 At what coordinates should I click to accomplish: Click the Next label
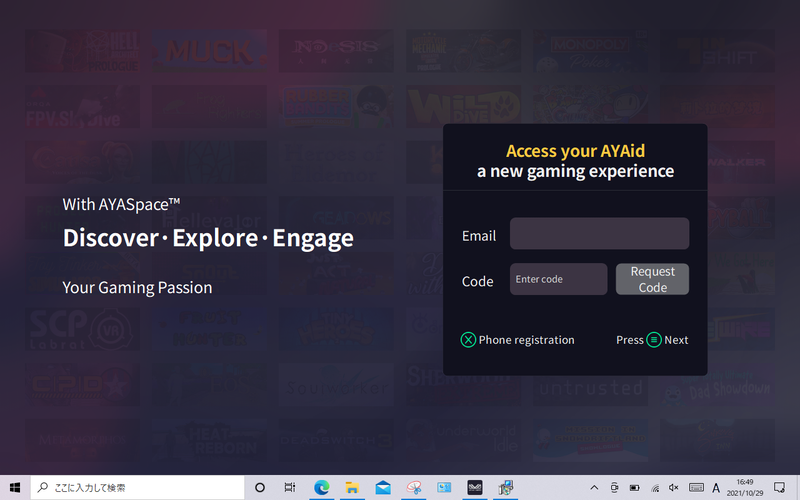(676, 340)
